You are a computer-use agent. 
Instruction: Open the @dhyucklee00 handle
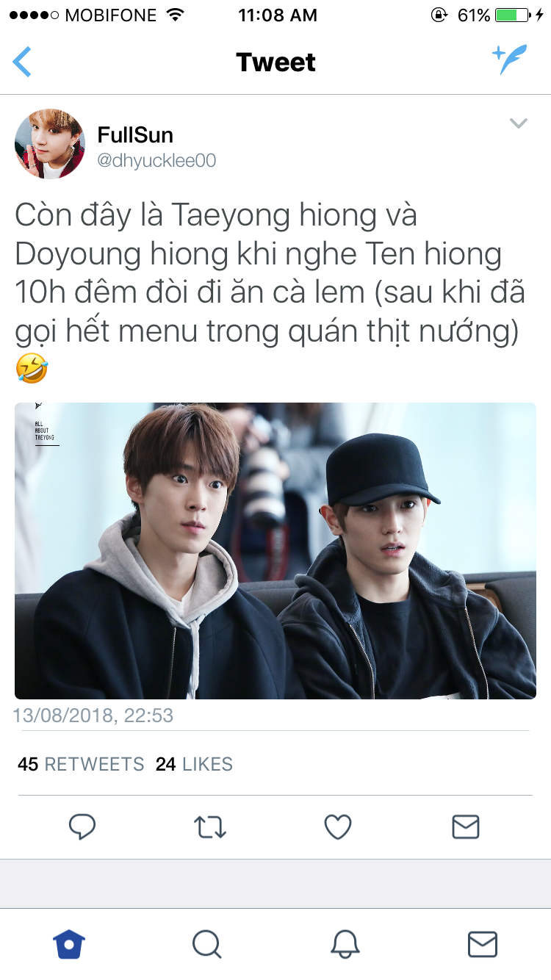(156, 161)
